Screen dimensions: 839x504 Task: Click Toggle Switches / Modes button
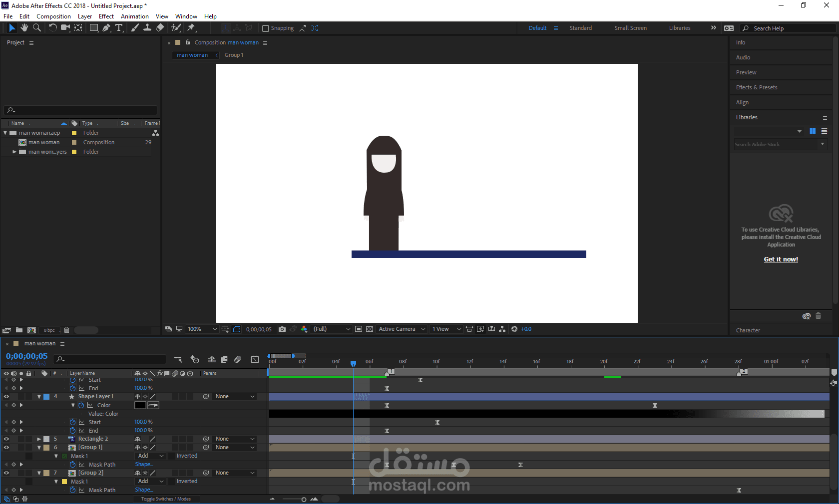166,499
